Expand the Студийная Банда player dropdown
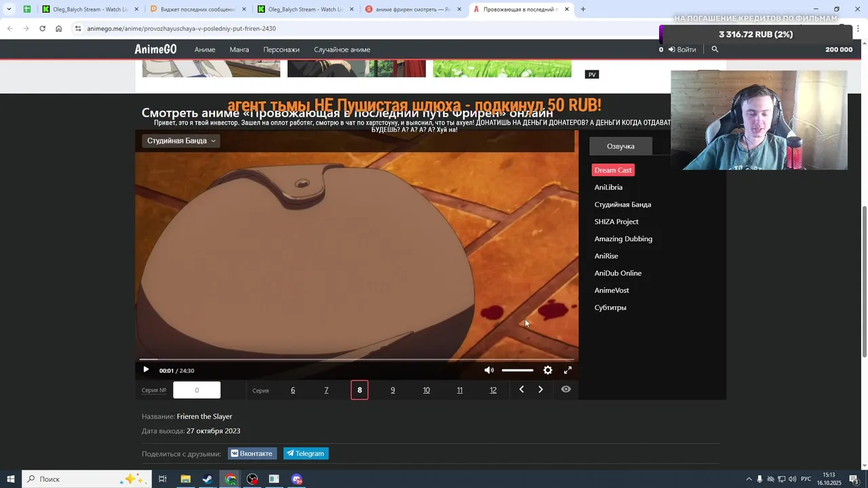 coord(181,140)
